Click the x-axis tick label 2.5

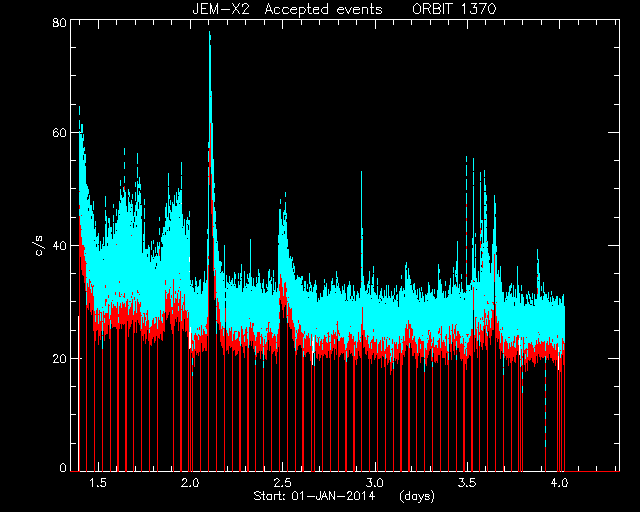pos(282,483)
